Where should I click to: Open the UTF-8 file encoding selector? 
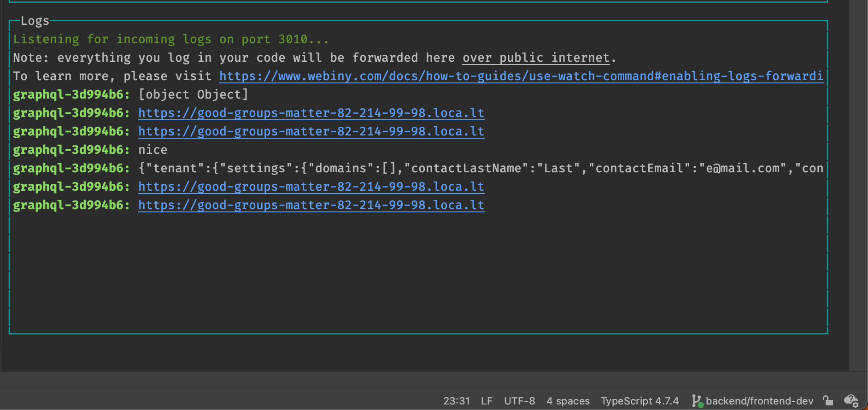519,401
